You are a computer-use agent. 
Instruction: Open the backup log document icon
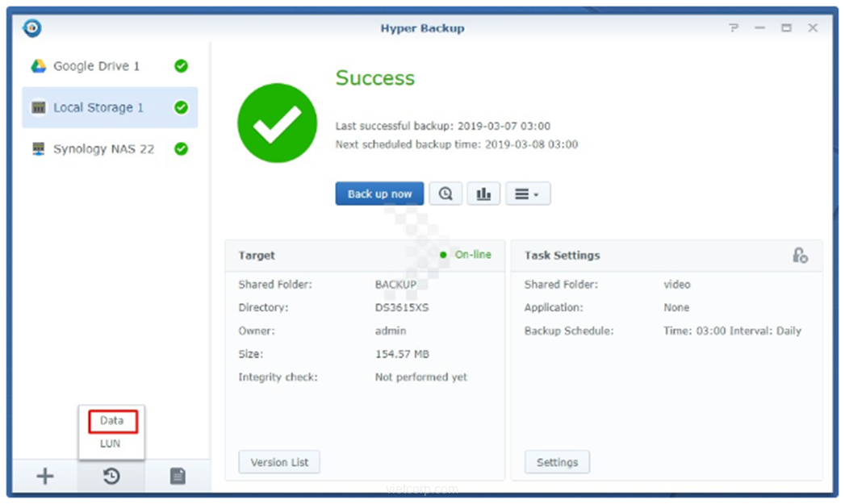pyautogui.click(x=178, y=477)
